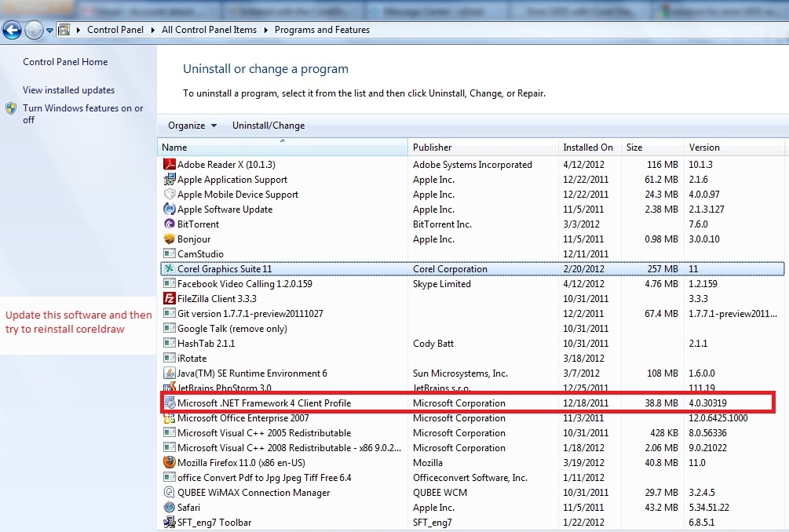Select the Corel Graphics Suite 11 icon
Image resolution: width=789 pixels, height=532 pixels.
click(169, 269)
